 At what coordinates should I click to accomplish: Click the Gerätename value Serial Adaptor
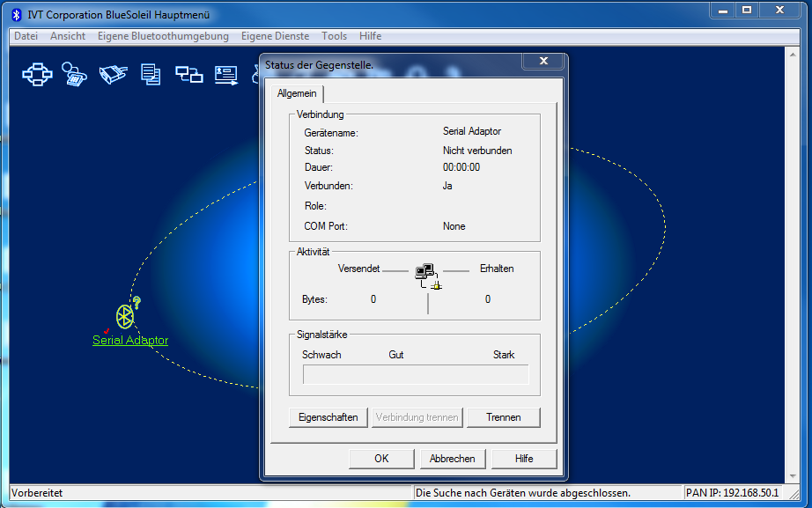click(472, 131)
